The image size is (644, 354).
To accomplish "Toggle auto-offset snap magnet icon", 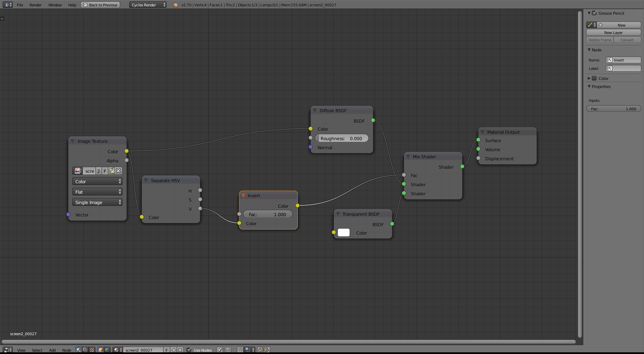I will point(240,350).
